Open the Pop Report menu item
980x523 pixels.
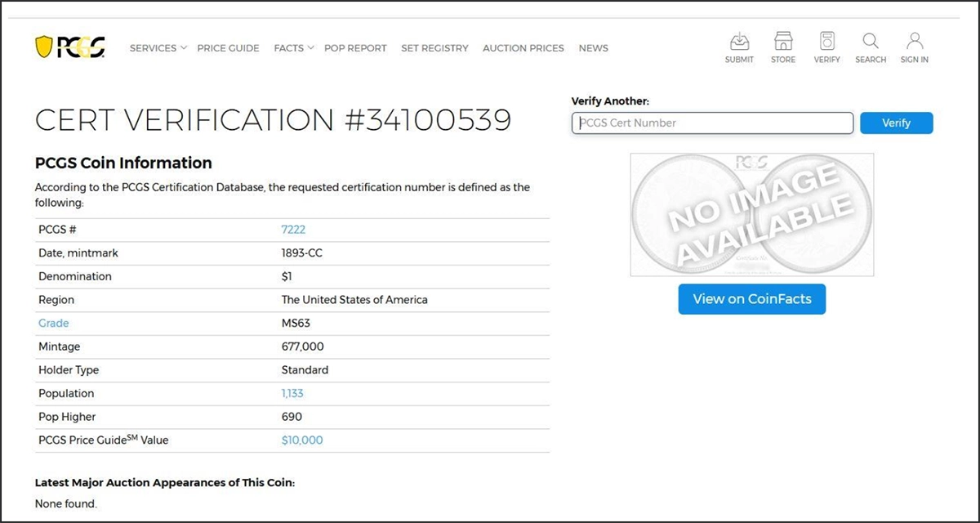pyautogui.click(x=355, y=48)
